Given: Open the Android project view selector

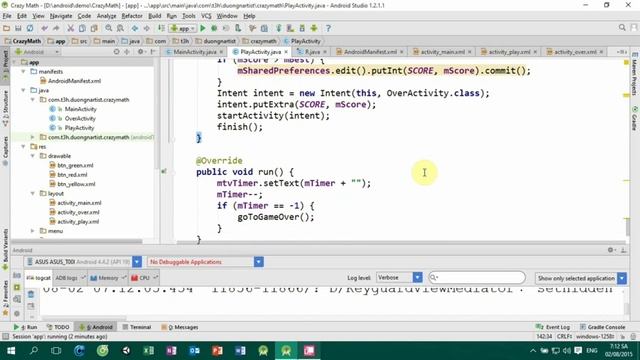Looking at the screenshot, I should (37, 52).
